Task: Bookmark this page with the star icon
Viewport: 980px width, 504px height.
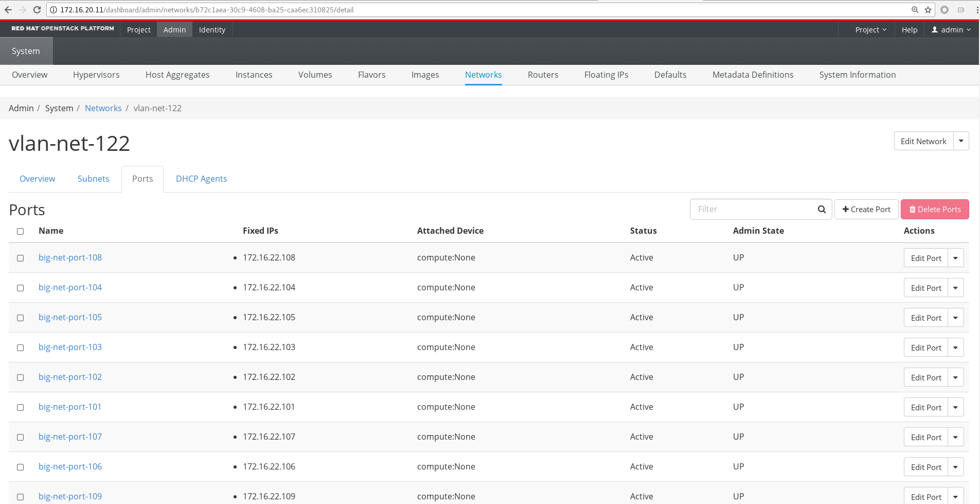Action: click(928, 10)
